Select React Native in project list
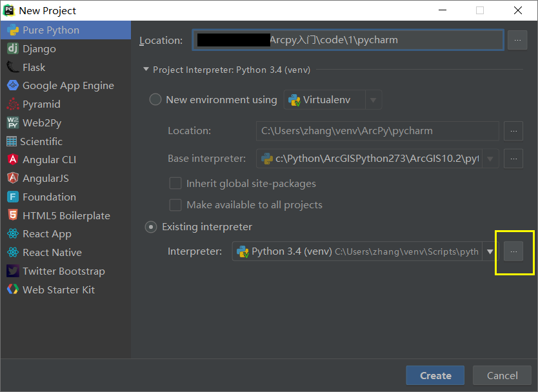 (x=66, y=253)
